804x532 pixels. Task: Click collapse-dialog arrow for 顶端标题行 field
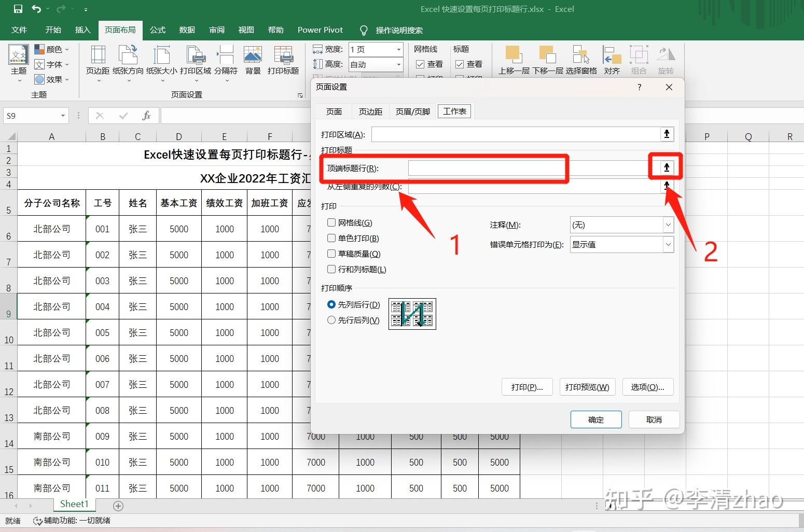click(667, 167)
